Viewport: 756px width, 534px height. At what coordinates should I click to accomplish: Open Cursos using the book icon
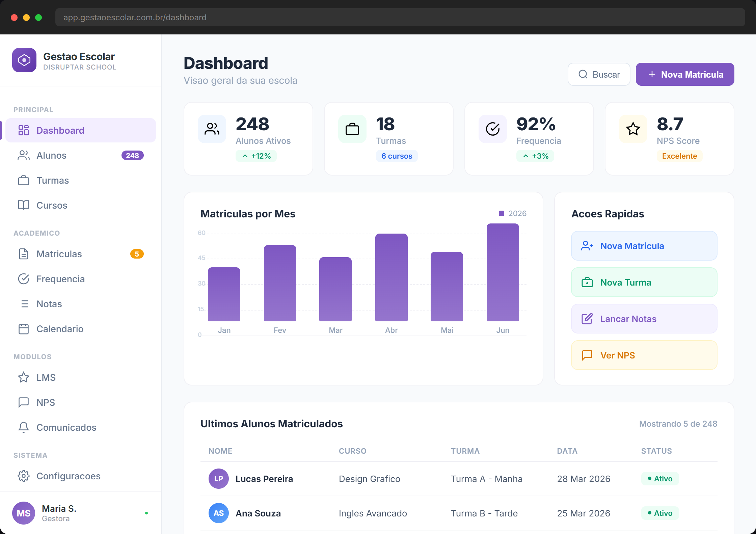tap(23, 205)
